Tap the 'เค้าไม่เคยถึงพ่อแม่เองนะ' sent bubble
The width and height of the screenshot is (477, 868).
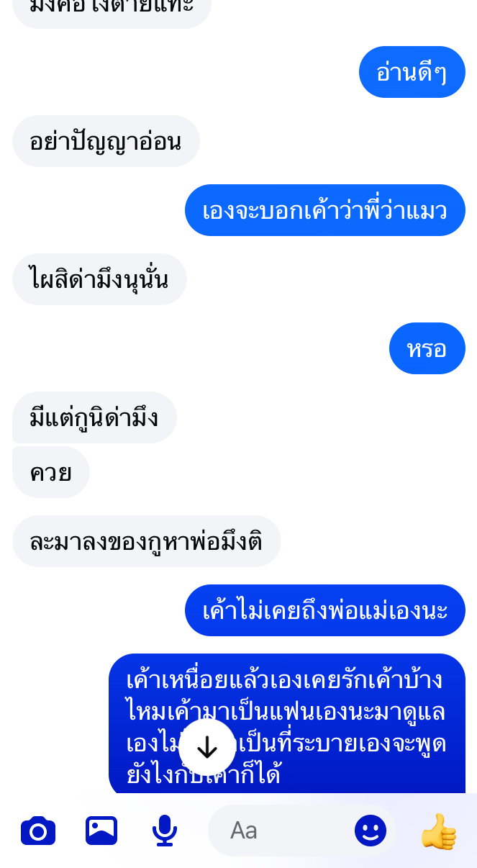click(x=325, y=610)
